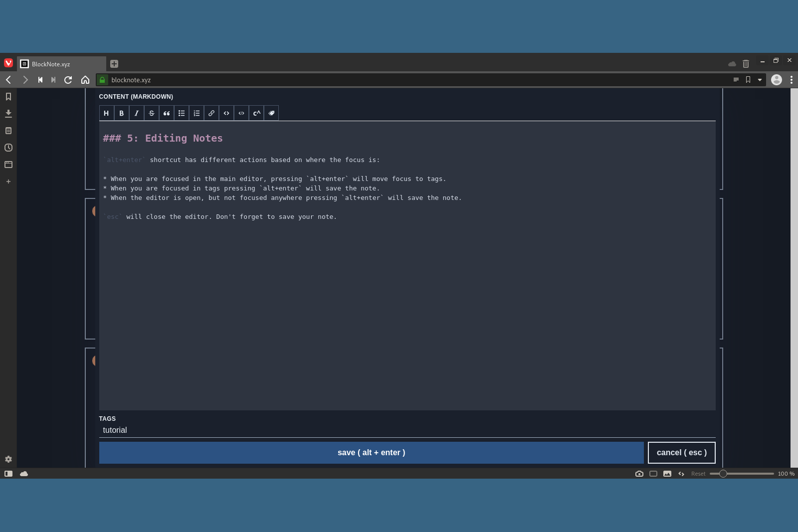This screenshot has height=532, width=798.
Task: Open the Window panel in the sidebar
Action: pos(8,165)
